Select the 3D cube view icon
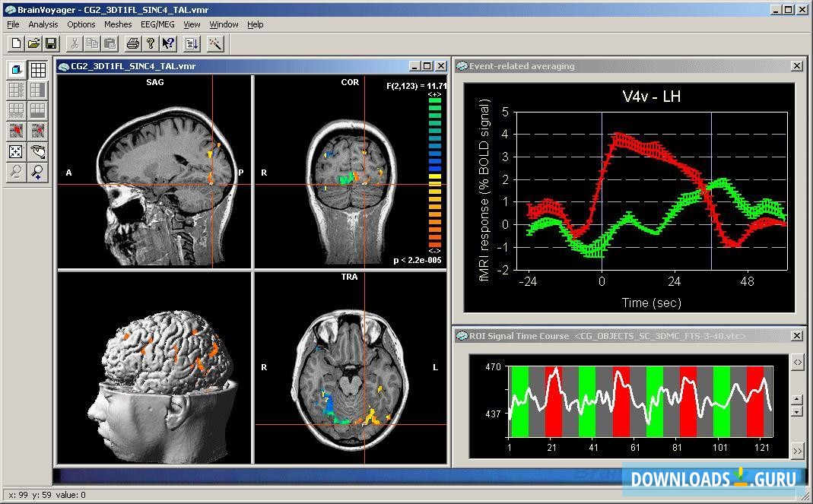813x504 pixels. (16, 70)
